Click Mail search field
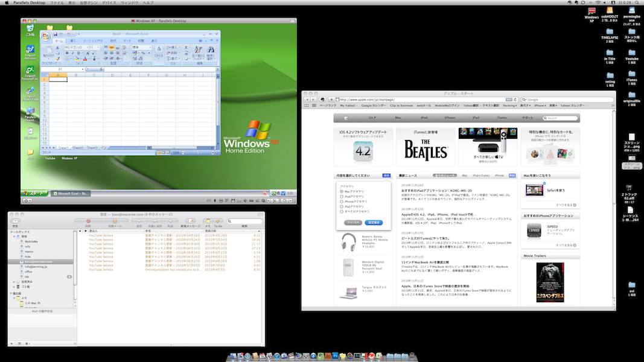 (x=244, y=221)
